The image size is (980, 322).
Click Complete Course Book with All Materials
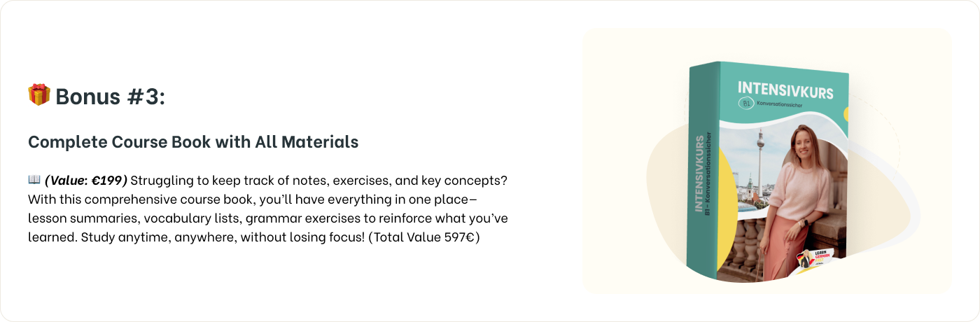tap(193, 141)
